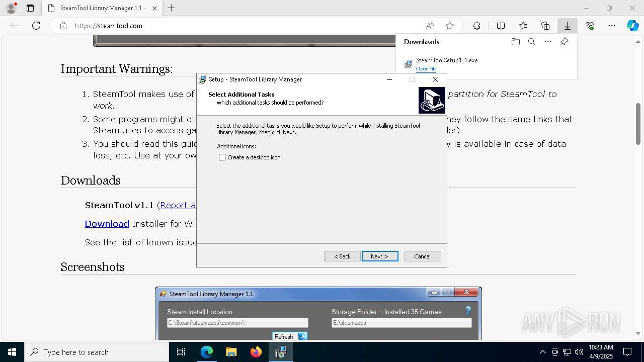Refresh the page in Edge

coord(36,26)
